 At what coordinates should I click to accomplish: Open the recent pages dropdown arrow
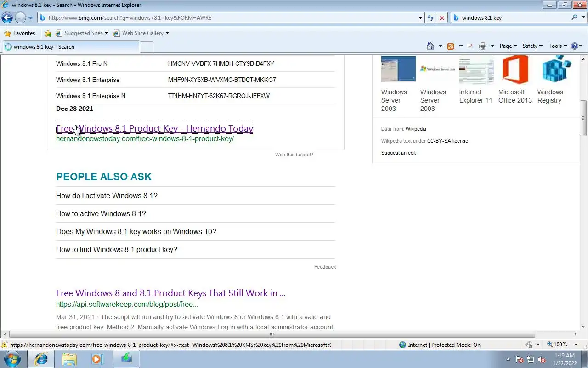[31, 18]
